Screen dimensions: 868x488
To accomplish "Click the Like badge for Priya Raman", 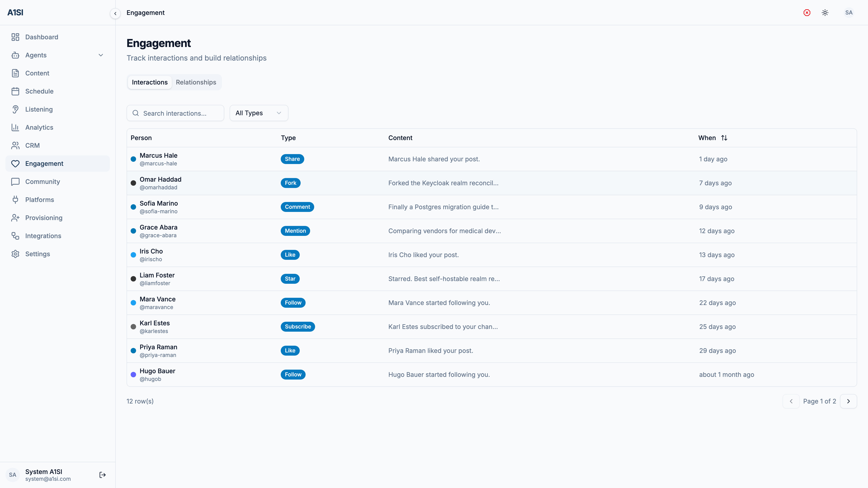I will [x=290, y=351].
